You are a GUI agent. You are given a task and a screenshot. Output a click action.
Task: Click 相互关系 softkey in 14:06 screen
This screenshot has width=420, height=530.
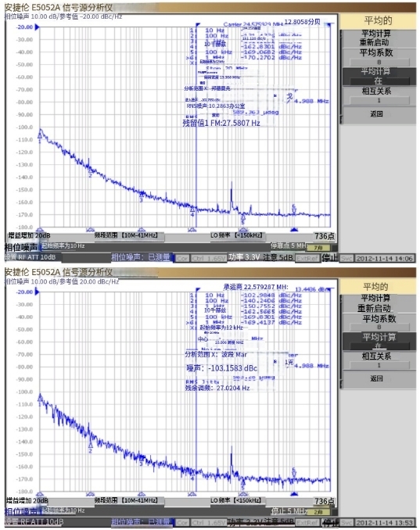378,95
